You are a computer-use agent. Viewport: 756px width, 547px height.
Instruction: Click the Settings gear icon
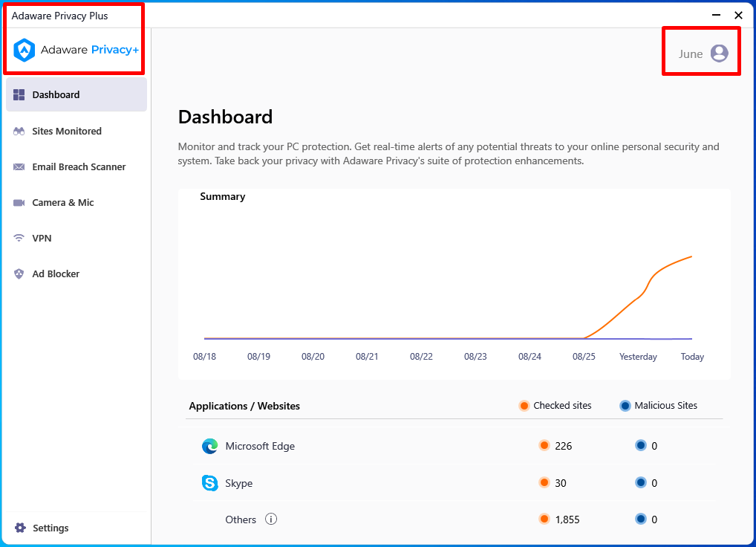[x=20, y=528]
